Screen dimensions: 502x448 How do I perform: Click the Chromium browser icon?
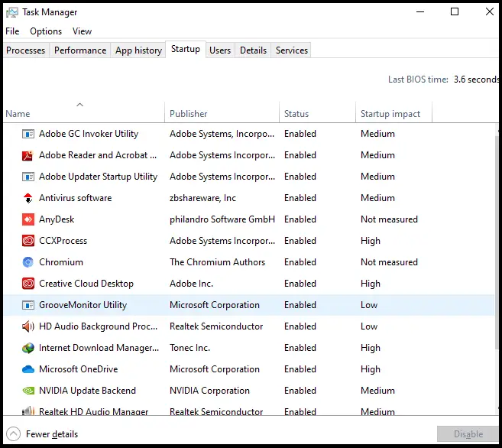(28, 262)
